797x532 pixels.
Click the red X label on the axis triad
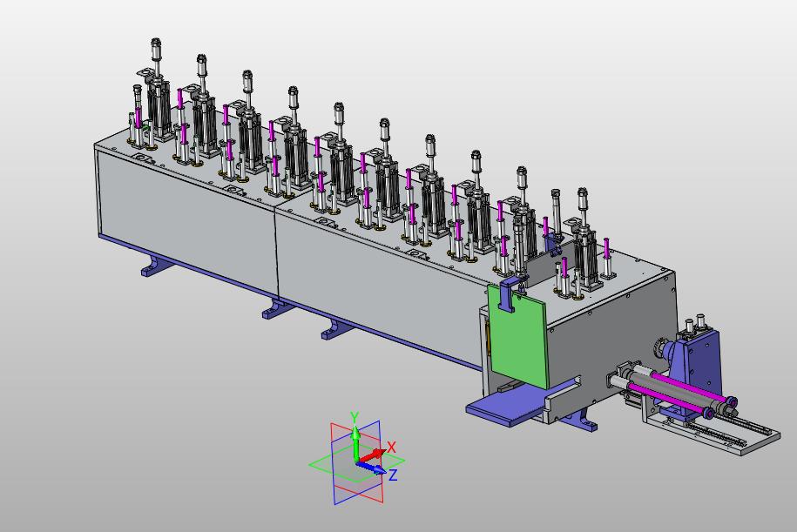tap(391, 448)
